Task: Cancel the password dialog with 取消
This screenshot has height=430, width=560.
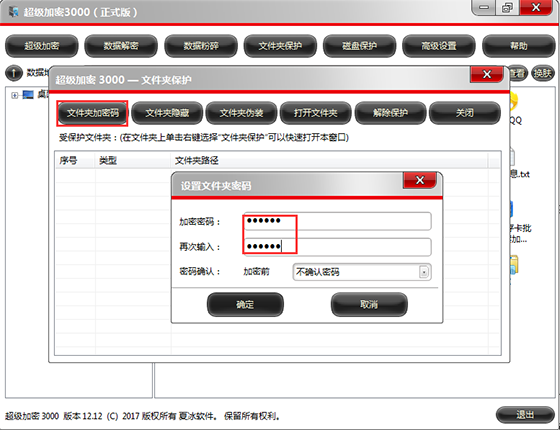Action: point(369,304)
